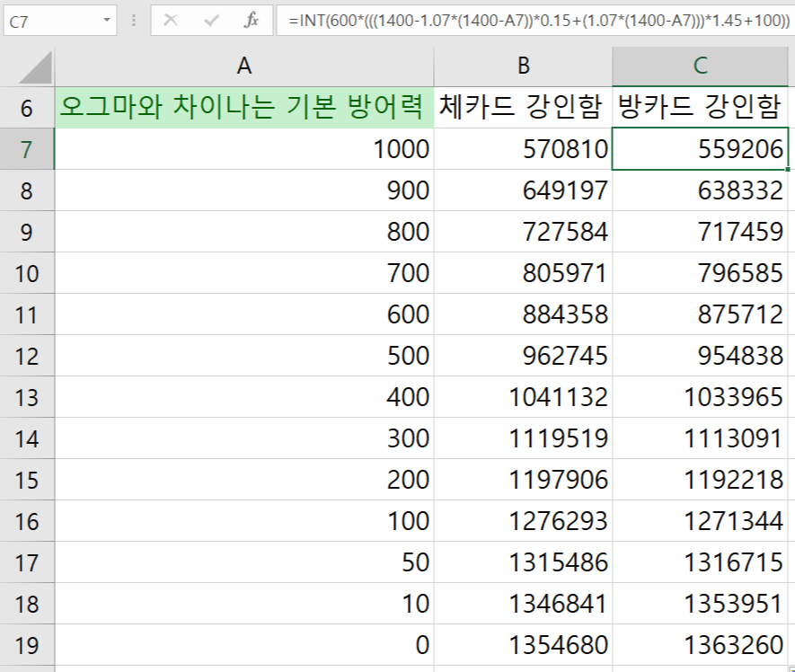The height and width of the screenshot is (672, 795).
Task: Click the Enter checkmark in formula bar
Action: pos(212,20)
